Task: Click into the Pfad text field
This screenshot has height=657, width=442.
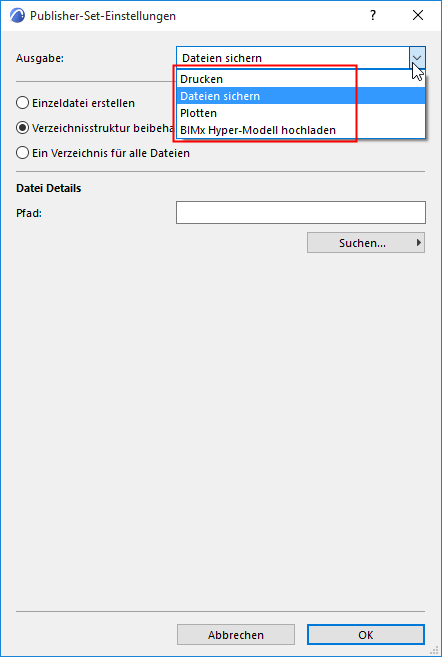Action: (x=301, y=212)
